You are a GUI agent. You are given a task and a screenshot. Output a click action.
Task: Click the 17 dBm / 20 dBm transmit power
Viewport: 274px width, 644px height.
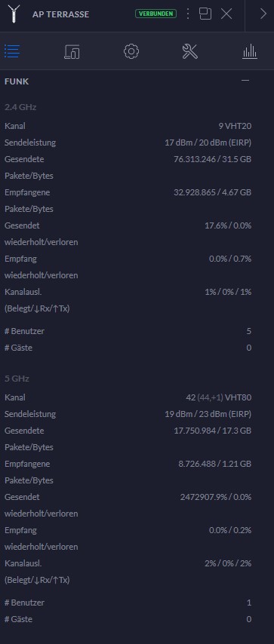(208, 143)
